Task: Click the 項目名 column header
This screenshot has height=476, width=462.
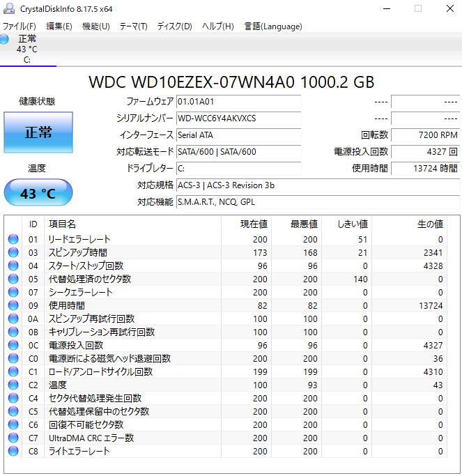Action: pyautogui.click(x=132, y=224)
